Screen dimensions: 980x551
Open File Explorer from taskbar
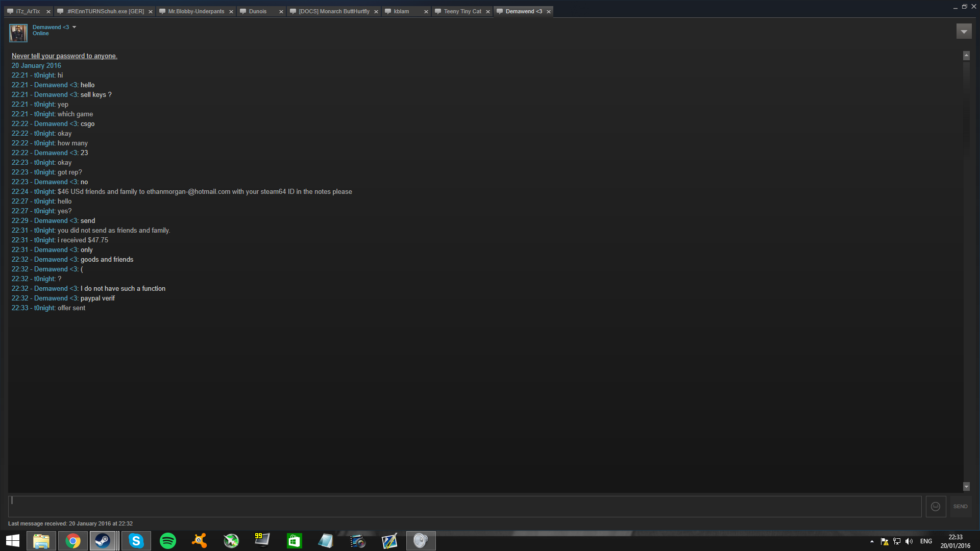tap(41, 541)
